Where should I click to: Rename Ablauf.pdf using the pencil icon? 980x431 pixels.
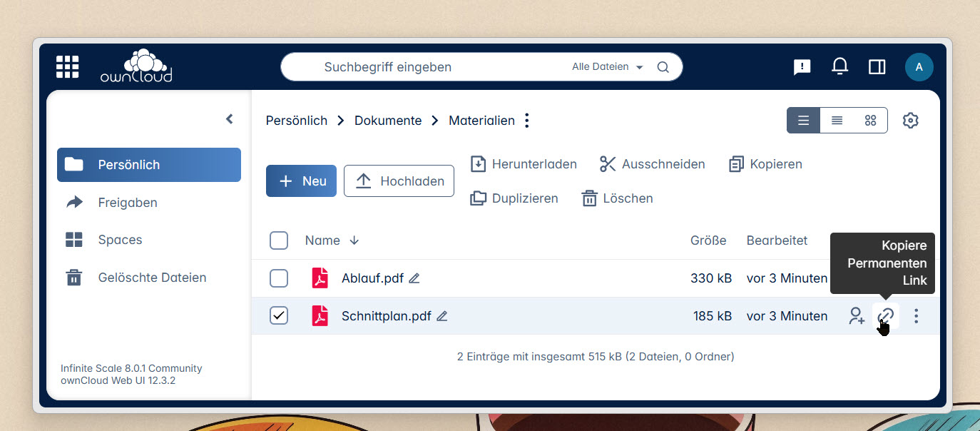tap(414, 278)
